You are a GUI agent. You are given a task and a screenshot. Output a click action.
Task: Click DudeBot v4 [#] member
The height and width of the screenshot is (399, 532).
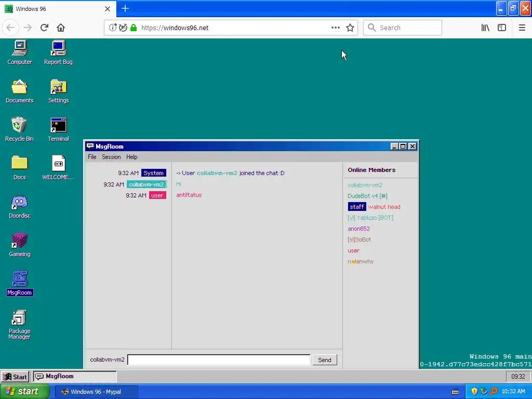coord(367,196)
